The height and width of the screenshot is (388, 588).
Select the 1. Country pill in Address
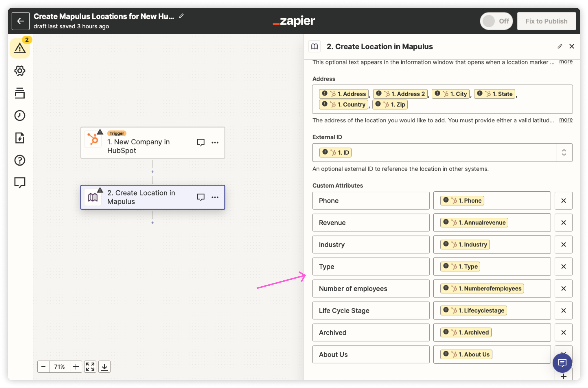[x=343, y=105]
